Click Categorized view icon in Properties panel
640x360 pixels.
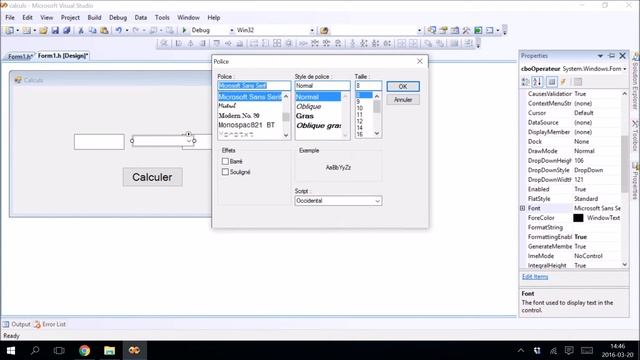pos(525,82)
